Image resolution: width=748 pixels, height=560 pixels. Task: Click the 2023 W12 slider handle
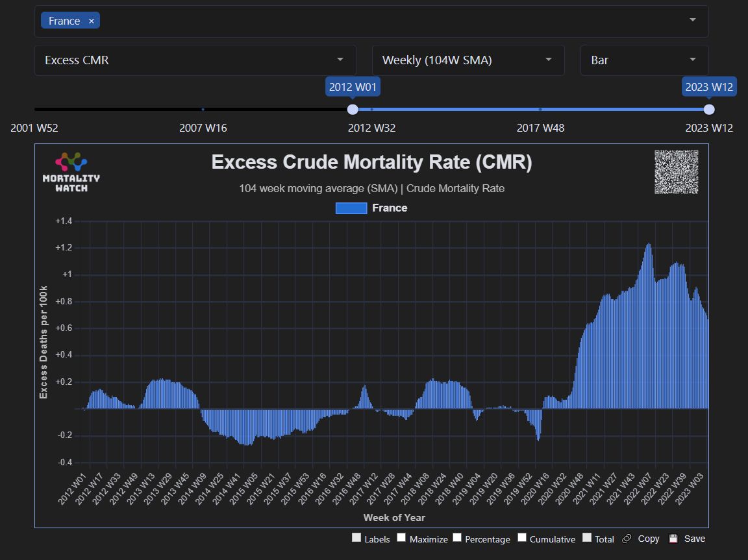[709, 110]
